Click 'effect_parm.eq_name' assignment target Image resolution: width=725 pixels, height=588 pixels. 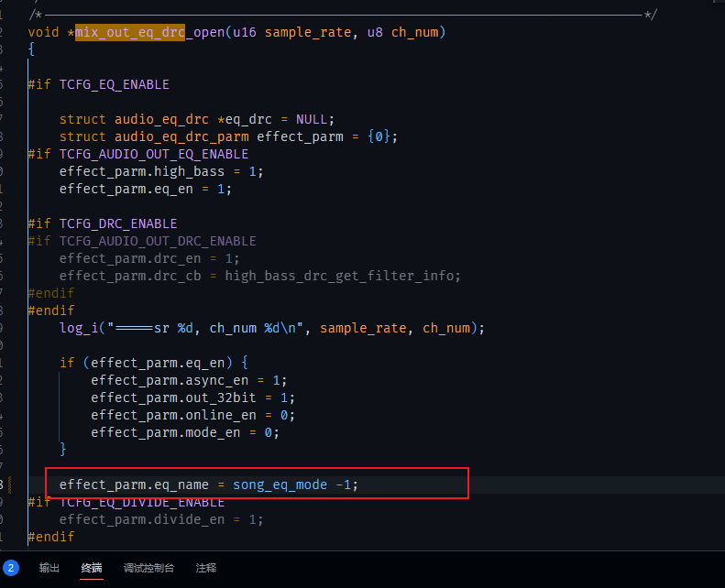[x=134, y=485]
